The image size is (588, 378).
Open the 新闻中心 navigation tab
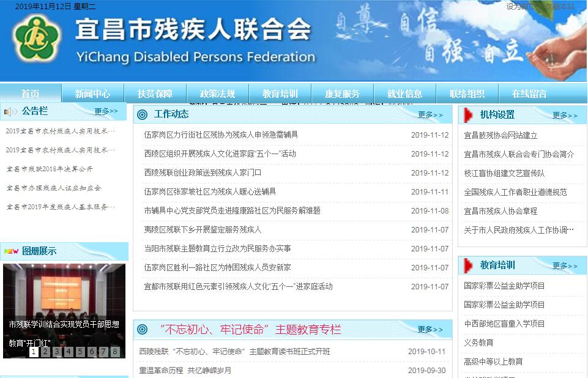[92, 94]
